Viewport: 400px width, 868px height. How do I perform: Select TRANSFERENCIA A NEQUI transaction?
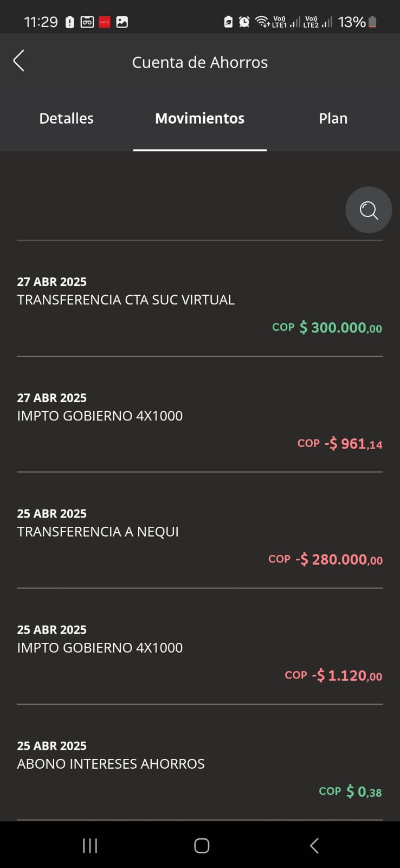point(98,532)
